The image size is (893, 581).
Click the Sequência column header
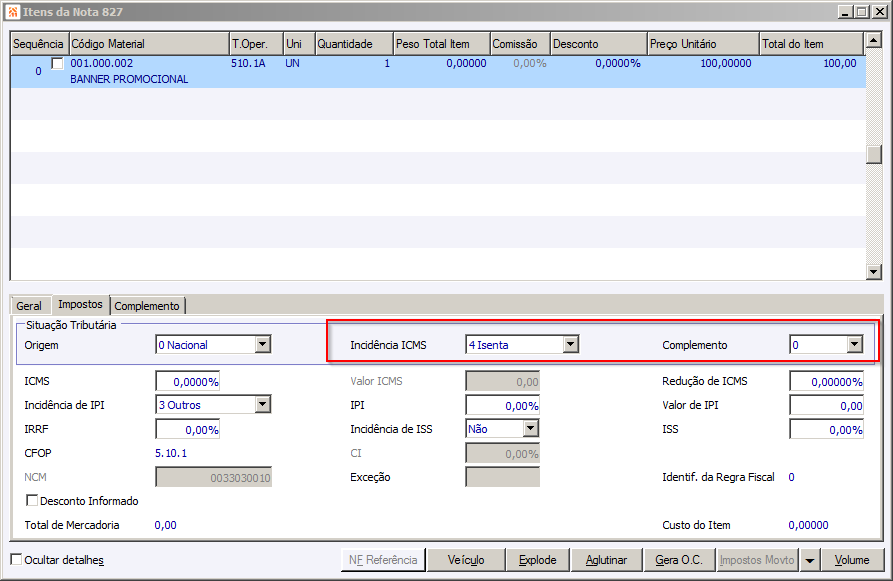[x=39, y=44]
